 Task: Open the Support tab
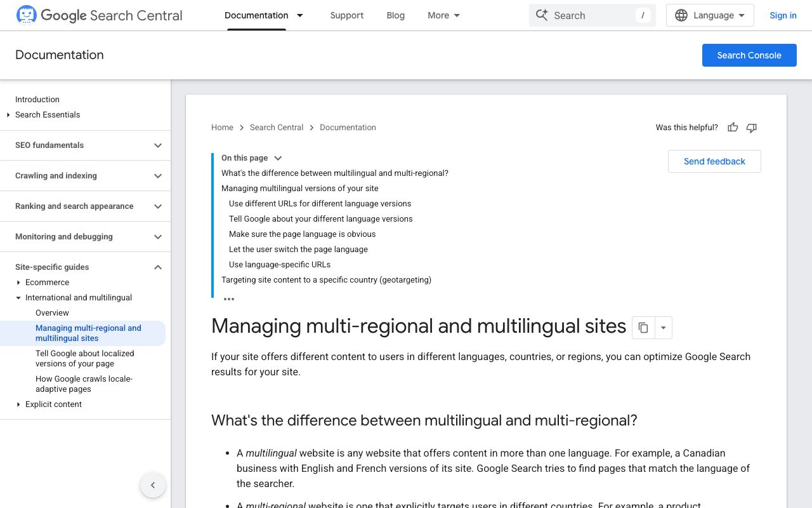tap(347, 15)
